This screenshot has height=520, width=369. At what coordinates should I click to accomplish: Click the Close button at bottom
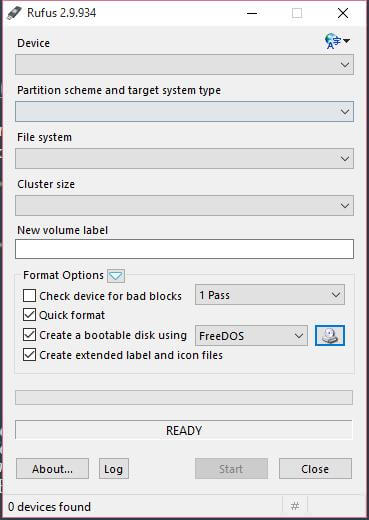(x=315, y=469)
